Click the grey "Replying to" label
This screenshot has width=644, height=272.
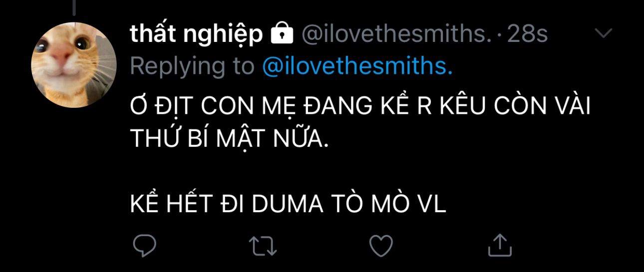193,66
